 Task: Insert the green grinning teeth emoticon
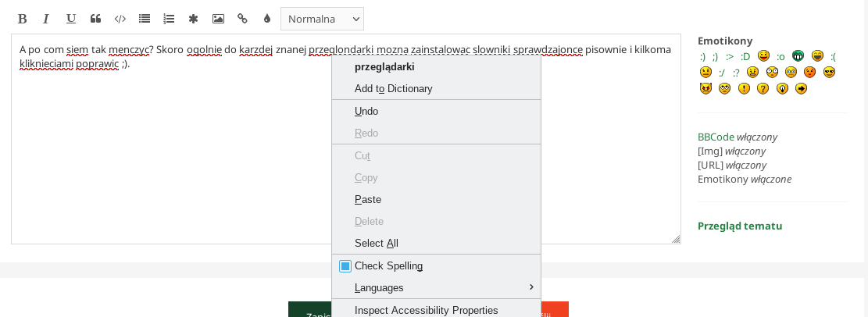point(798,56)
